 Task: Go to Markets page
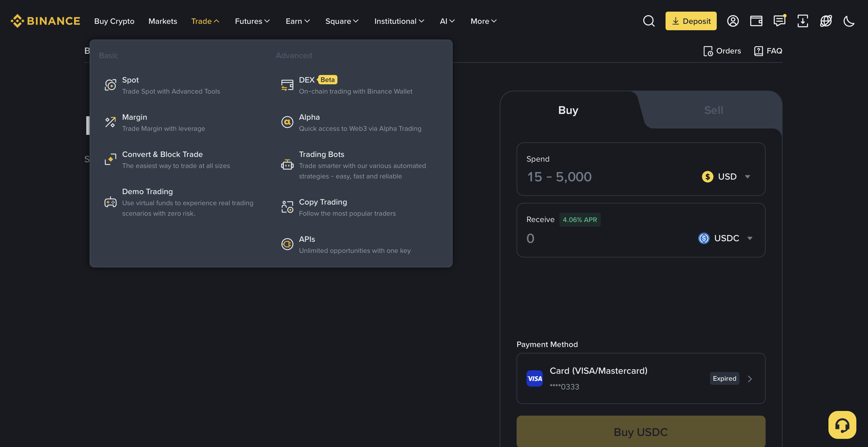pyautogui.click(x=163, y=21)
